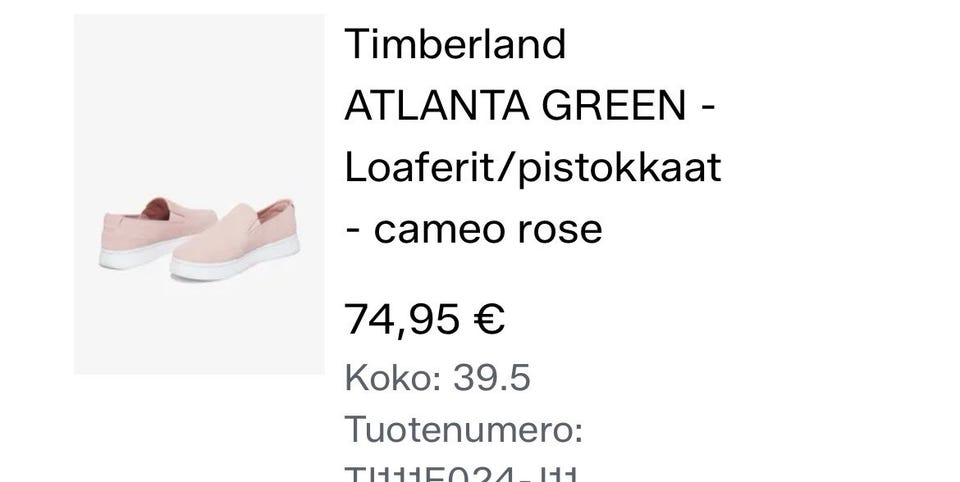Select the partially visible product code
The image size is (960, 482).
[x=462, y=475]
